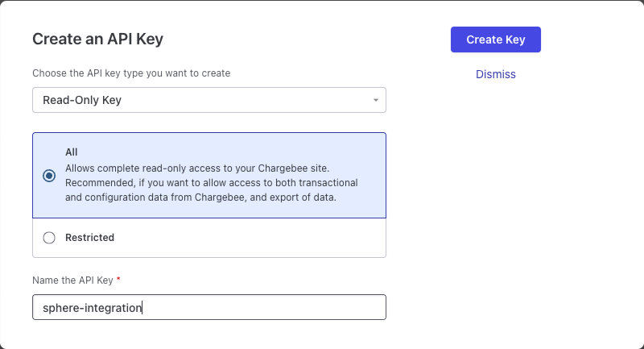Click the 'Read-Only Key' selected value
Screen dimensions: 644x349
click(82, 100)
